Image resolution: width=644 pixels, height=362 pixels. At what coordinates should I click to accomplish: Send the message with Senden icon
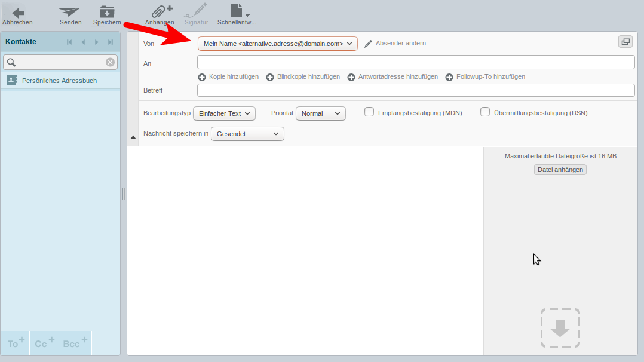tap(70, 13)
